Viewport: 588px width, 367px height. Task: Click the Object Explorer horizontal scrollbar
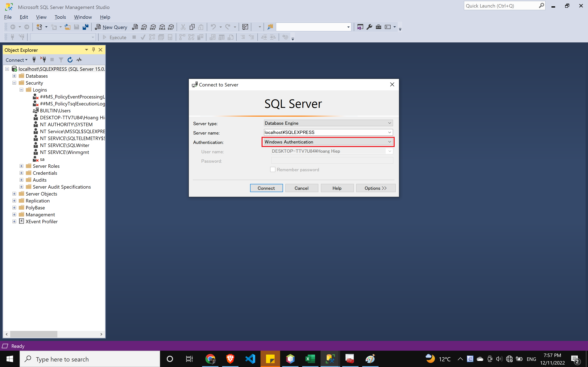(x=33, y=334)
